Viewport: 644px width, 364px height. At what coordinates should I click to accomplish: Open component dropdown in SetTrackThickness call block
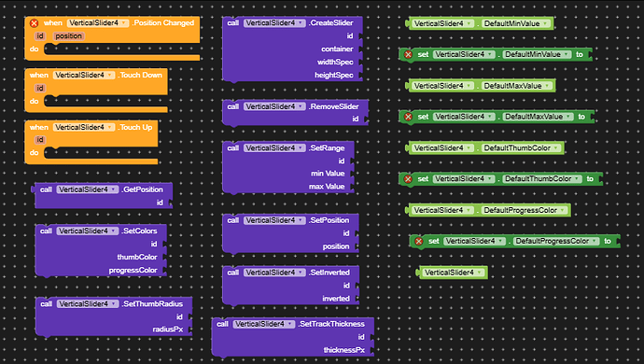264,324
